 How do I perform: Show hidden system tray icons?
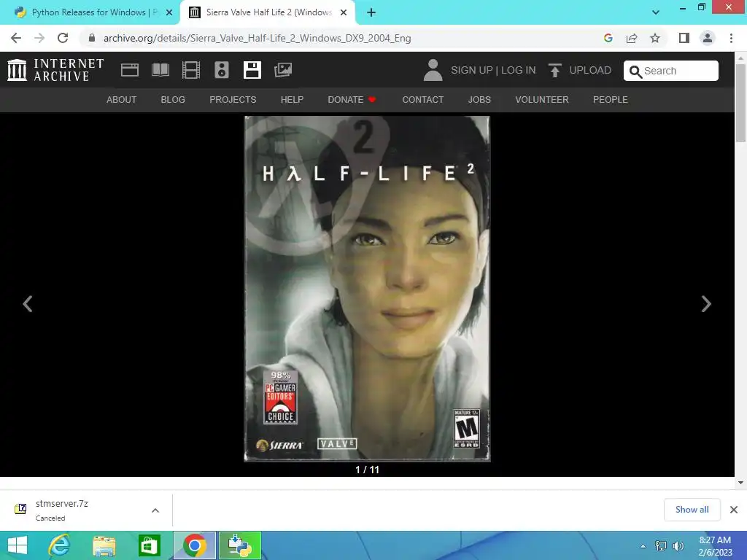point(643,546)
